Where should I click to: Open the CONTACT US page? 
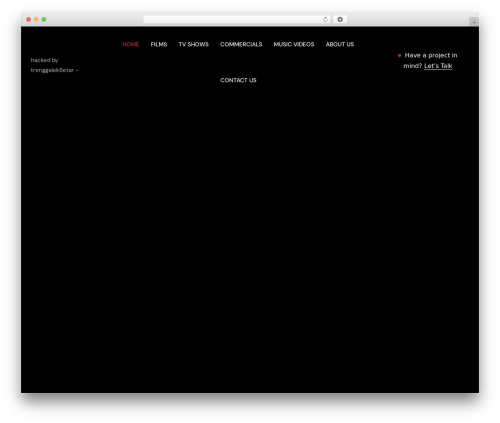point(238,80)
